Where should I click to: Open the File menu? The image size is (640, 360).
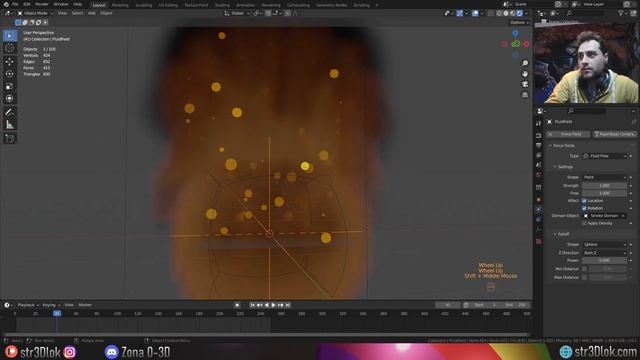(15, 4)
